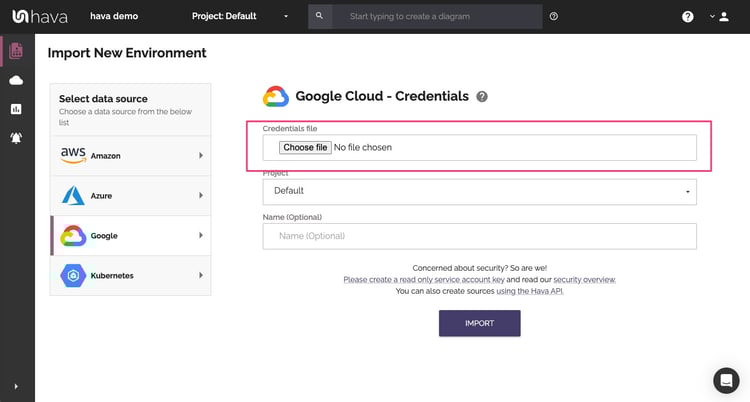Open the read only service account key link
The image size is (750, 402).
click(x=424, y=279)
